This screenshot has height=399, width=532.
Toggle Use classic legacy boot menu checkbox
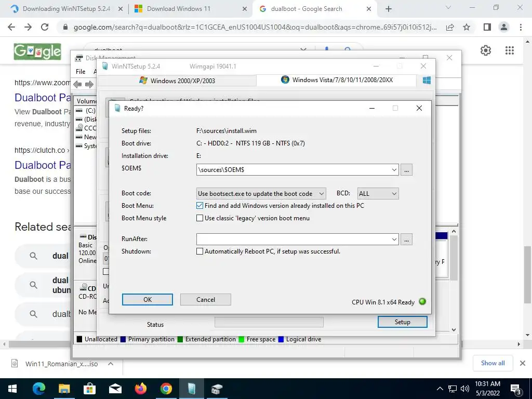[200, 218]
